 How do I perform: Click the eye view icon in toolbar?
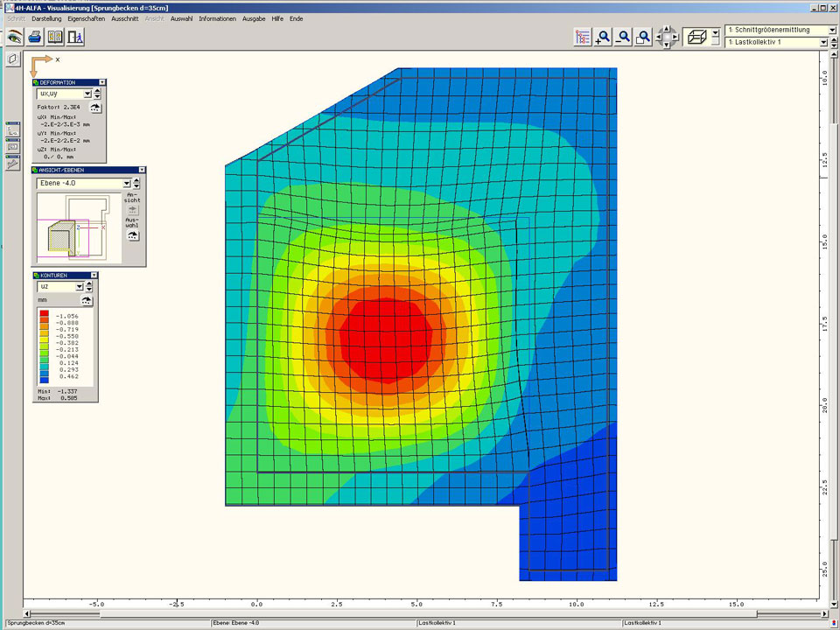click(14, 37)
